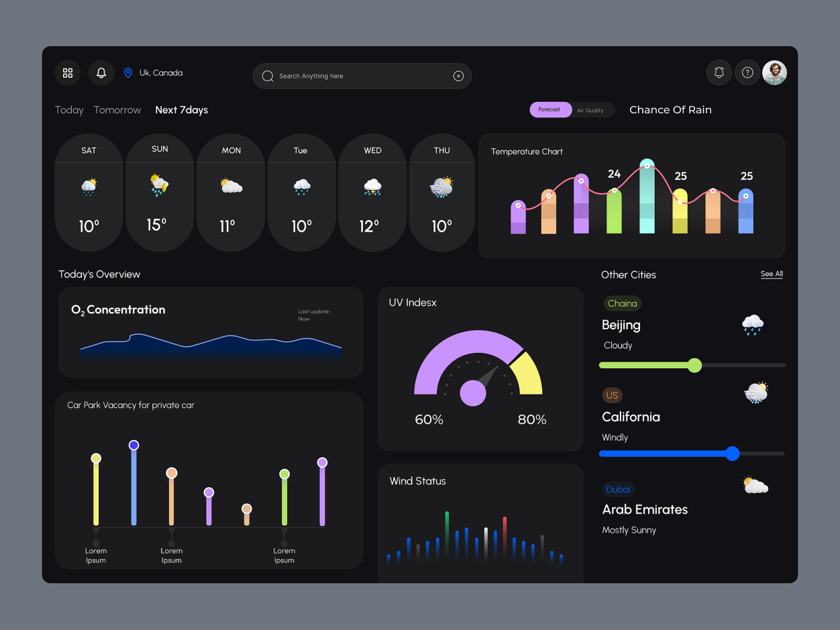Click the green Beijing slider handle
Viewport: 840px width, 630px height.
(x=694, y=365)
